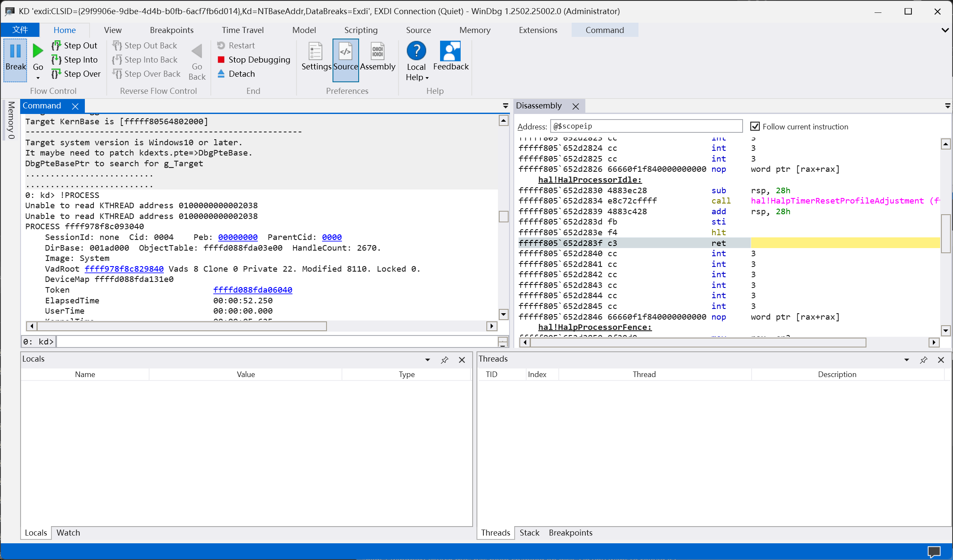
Task: Click the green Go play icon
Action: tap(38, 51)
